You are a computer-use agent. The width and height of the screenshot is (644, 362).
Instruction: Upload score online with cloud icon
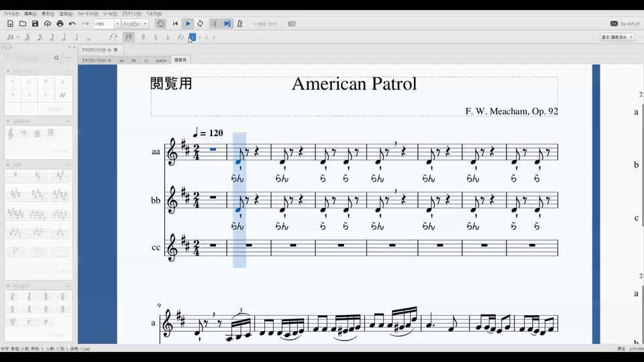tap(48, 24)
